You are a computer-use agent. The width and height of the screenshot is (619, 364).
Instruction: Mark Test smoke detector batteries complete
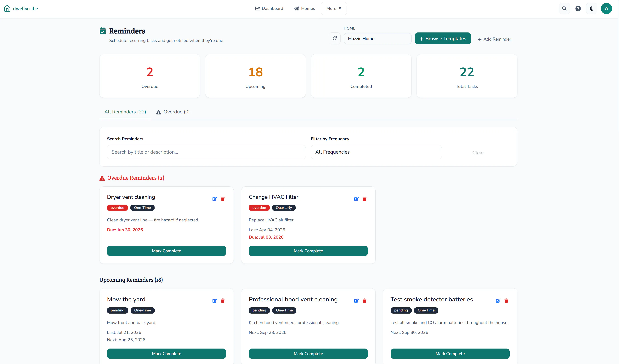click(450, 354)
